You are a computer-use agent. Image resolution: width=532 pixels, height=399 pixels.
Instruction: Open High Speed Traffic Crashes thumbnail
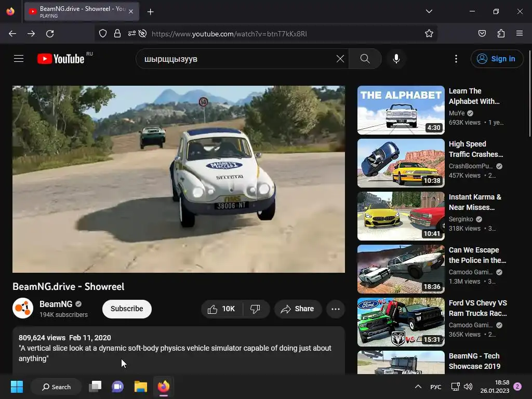401,163
